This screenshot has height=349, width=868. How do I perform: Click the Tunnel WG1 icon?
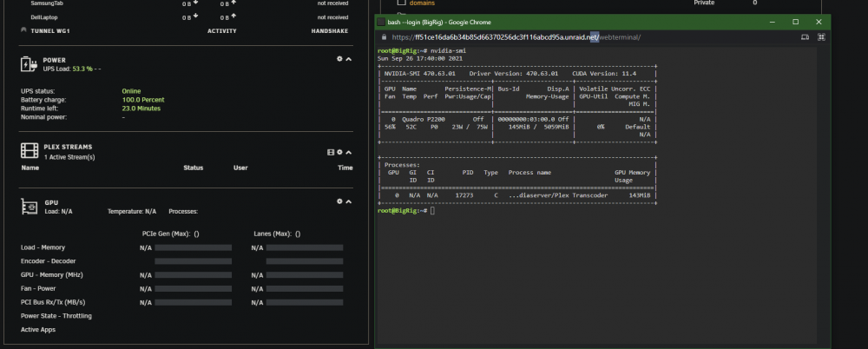(x=23, y=31)
